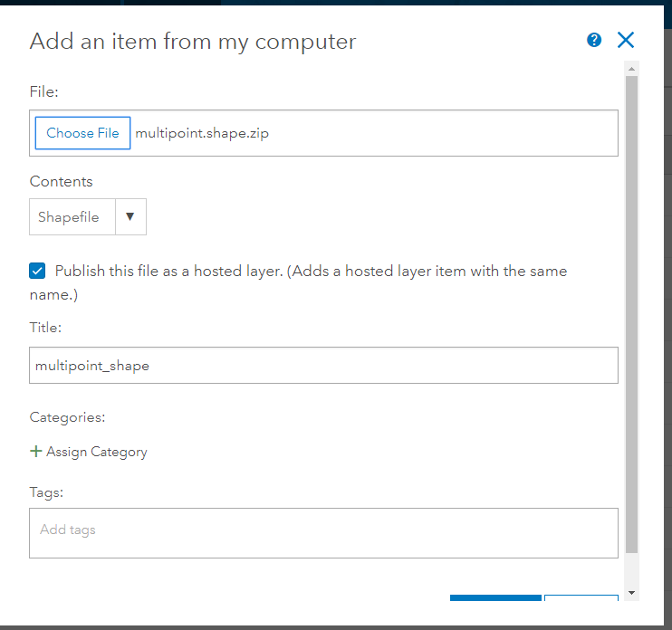The height and width of the screenshot is (630, 672).
Task: Click the green plus icon beside Assign Category
Action: click(x=36, y=451)
